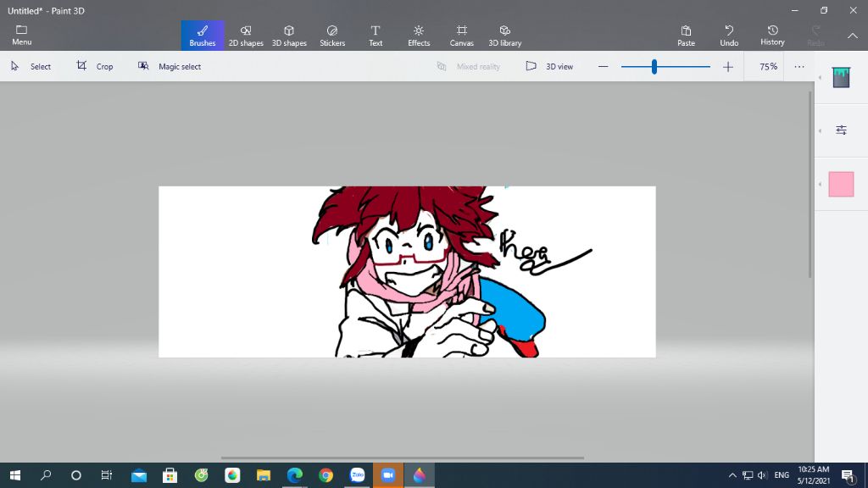Click the horizontal canvas scrollbar

point(403,458)
